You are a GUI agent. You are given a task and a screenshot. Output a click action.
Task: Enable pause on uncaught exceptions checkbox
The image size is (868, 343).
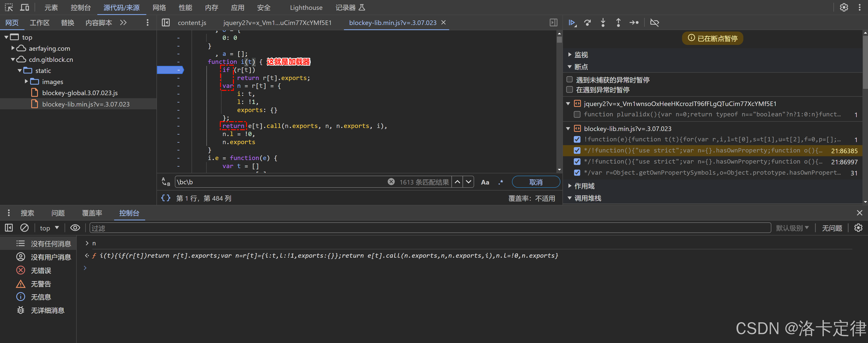click(x=569, y=80)
